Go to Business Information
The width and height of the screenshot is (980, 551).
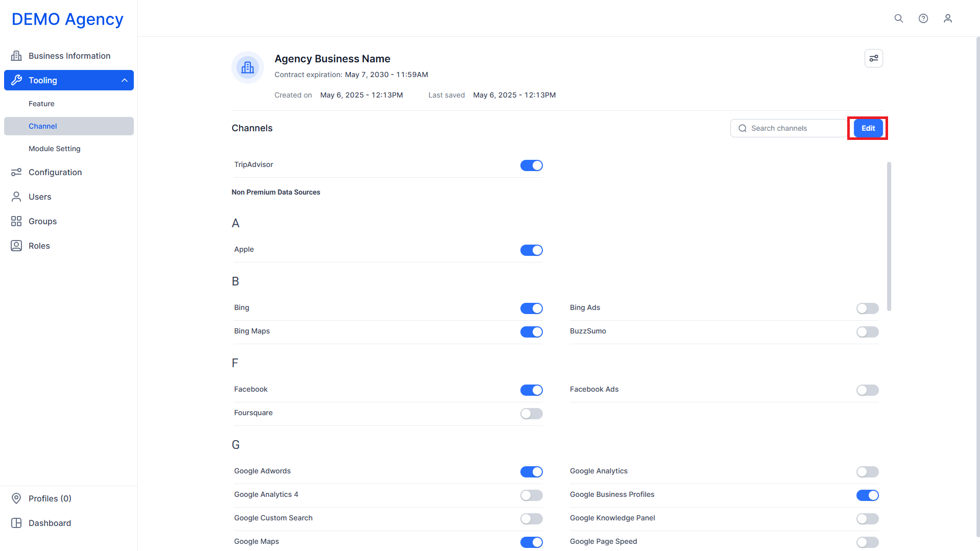click(69, 56)
